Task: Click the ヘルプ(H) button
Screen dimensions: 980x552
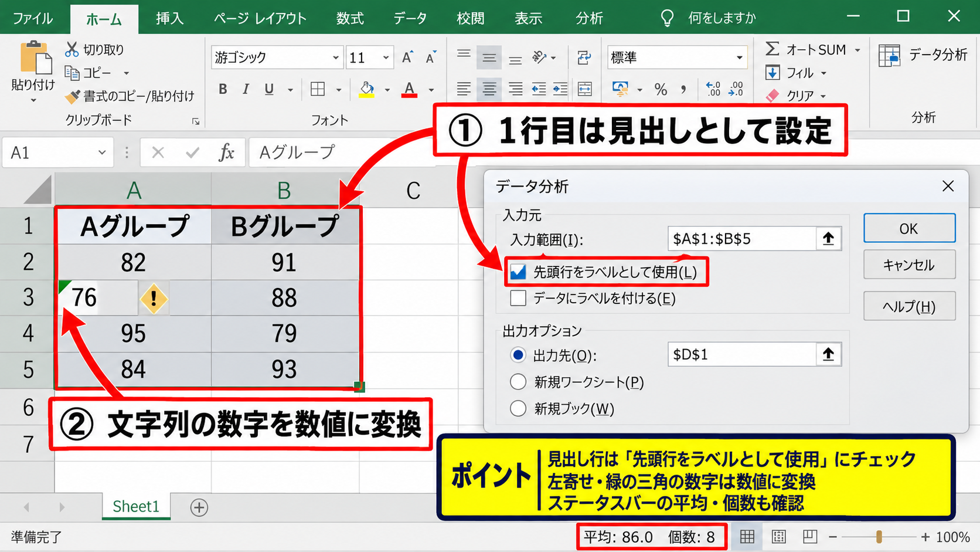Action: point(909,306)
